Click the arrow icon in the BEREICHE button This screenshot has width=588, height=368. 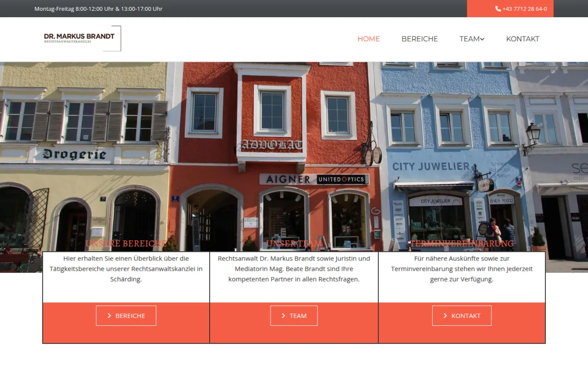click(x=109, y=316)
